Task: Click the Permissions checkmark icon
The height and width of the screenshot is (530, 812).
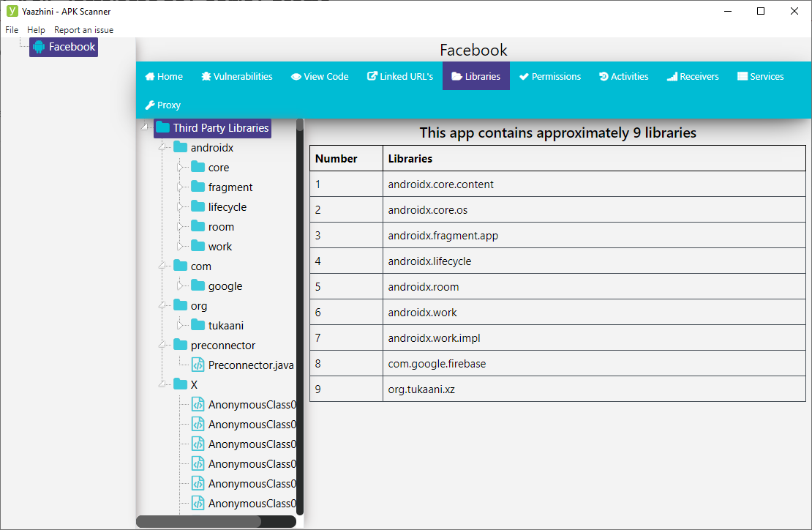Action: click(x=524, y=77)
